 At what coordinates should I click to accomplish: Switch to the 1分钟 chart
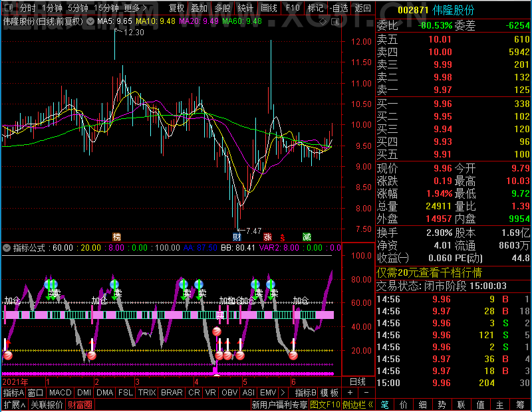pyautogui.click(x=52, y=7)
